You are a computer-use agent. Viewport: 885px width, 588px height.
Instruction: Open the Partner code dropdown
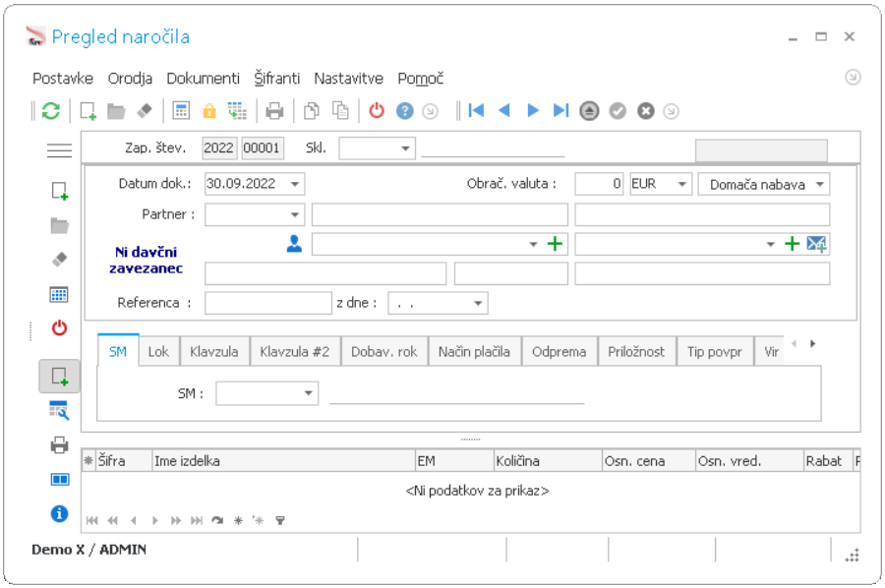click(295, 214)
